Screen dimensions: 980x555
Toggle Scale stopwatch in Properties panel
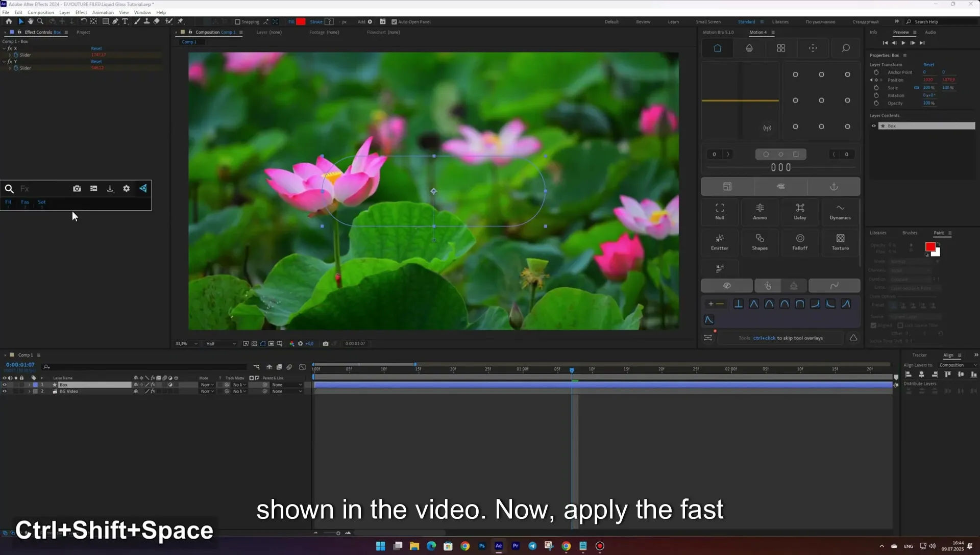click(x=876, y=88)
